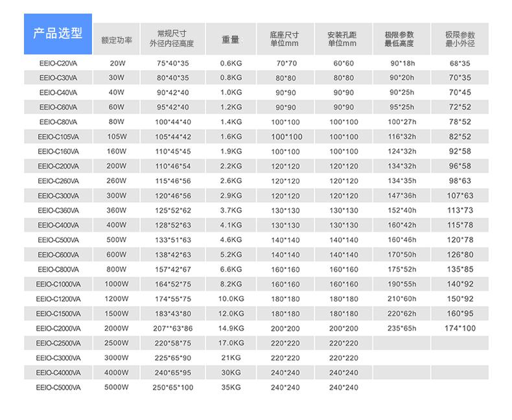Select model EEIO-C200VA
512x420 pixels.
coord(58,166)
